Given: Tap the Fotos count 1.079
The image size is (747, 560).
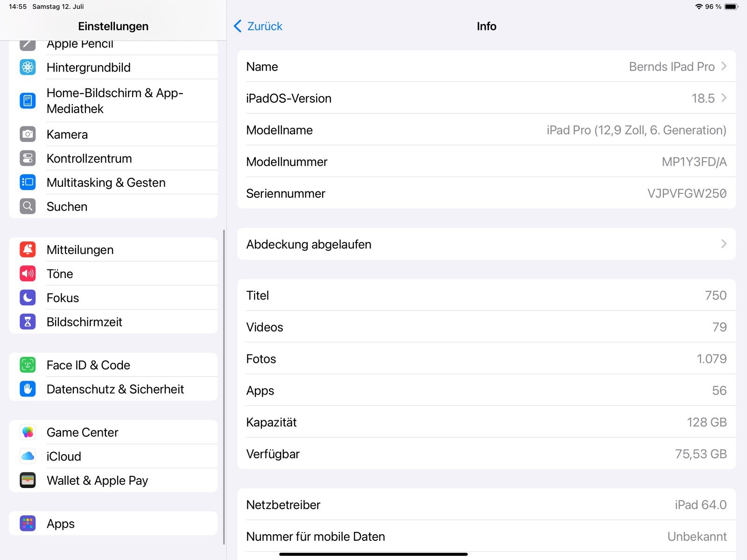Looking at the screenshot, I should [x=712, y=359].
